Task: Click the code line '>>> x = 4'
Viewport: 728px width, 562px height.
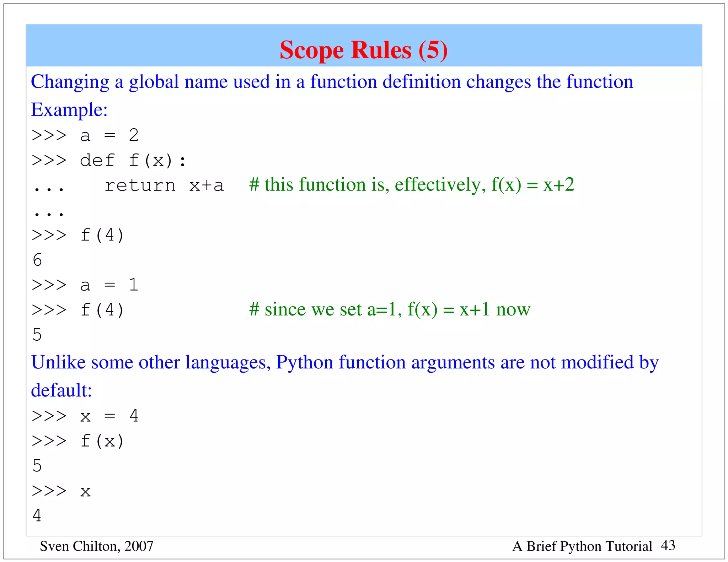Action: [x=85, y=416]
